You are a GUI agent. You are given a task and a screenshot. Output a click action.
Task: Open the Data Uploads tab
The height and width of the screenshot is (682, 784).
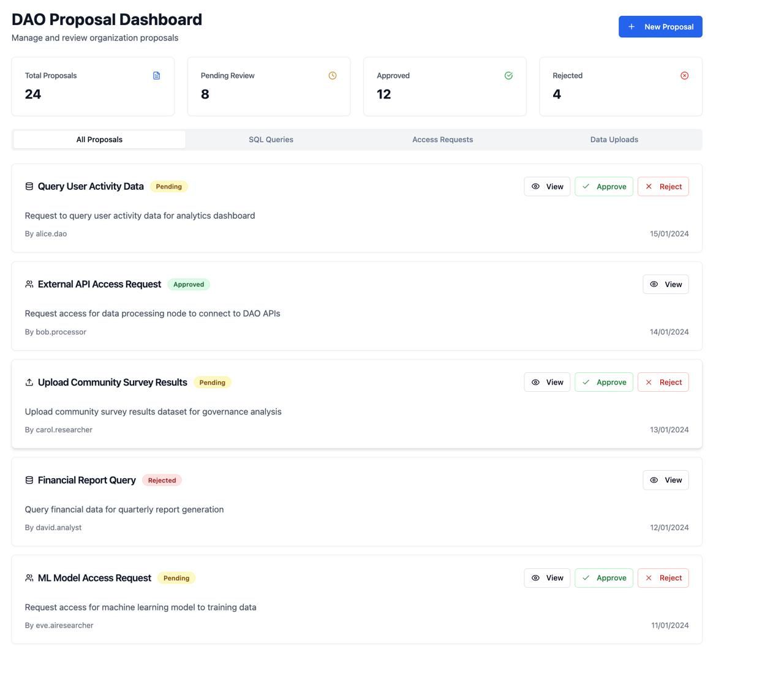tap(614, 140)
